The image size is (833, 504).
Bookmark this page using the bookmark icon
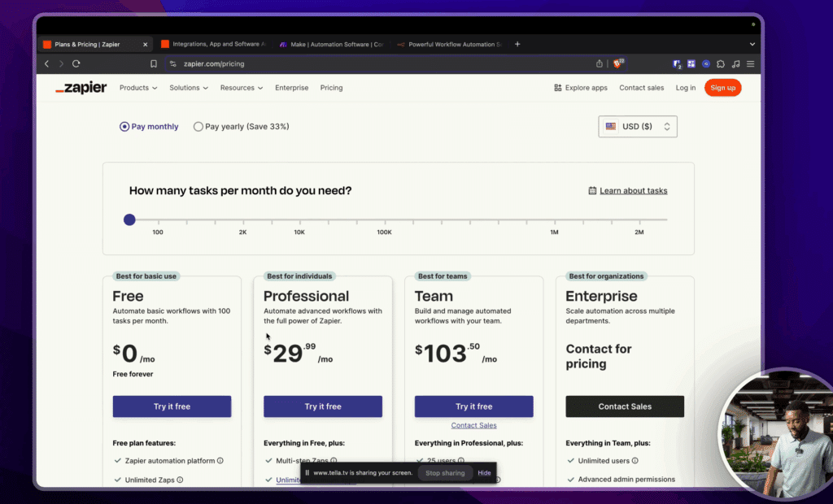click(154, 63)
